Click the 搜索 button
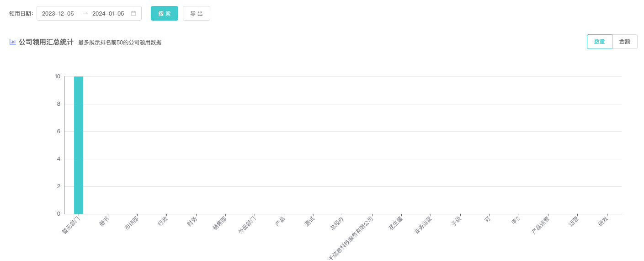This screenshot has height=261, width=644. (165, 14)
